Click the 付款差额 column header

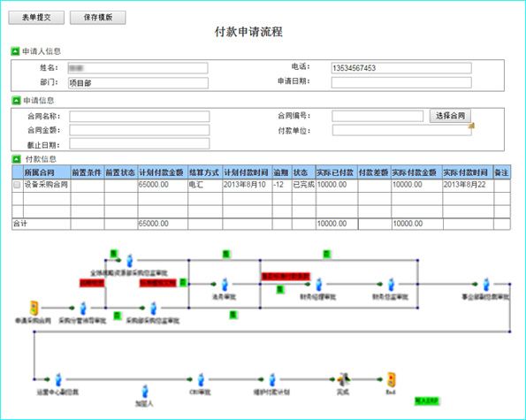click(374, 172)
